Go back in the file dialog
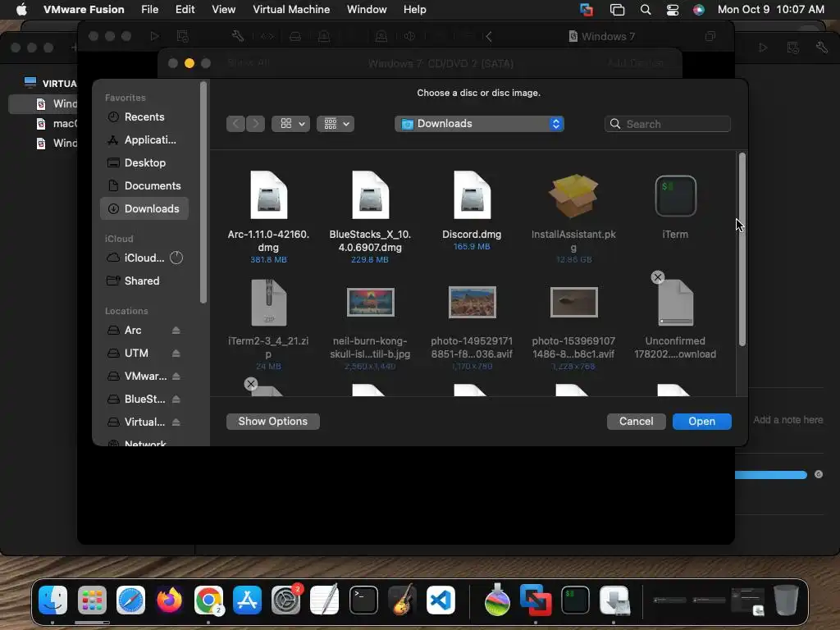Screen dimensions: 840x630 (235, 124)
